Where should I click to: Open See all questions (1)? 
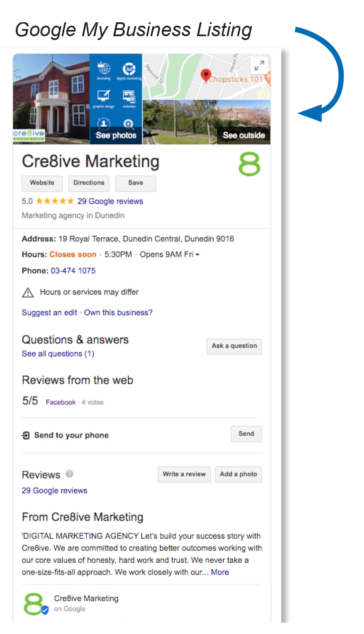click(58, 354)
